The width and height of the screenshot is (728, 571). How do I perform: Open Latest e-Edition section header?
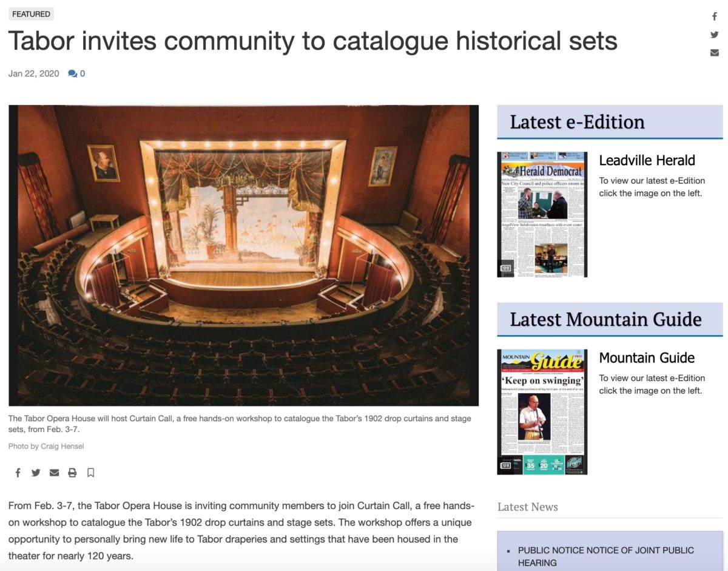610,122
